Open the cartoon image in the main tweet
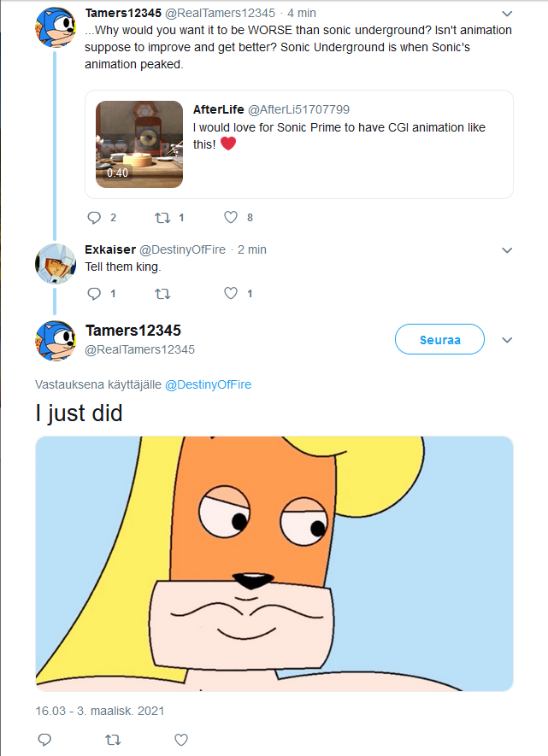The width and height of the screenshot is (548, 756). (274, 564)
